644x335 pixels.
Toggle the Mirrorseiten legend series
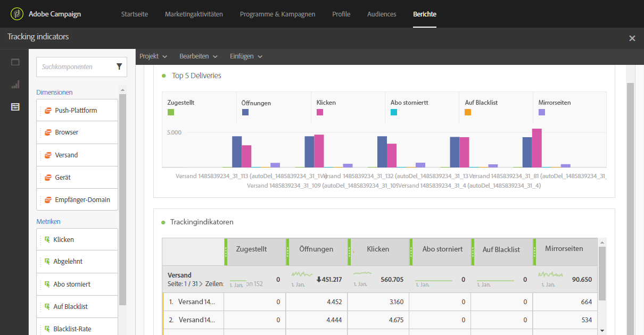542,112
